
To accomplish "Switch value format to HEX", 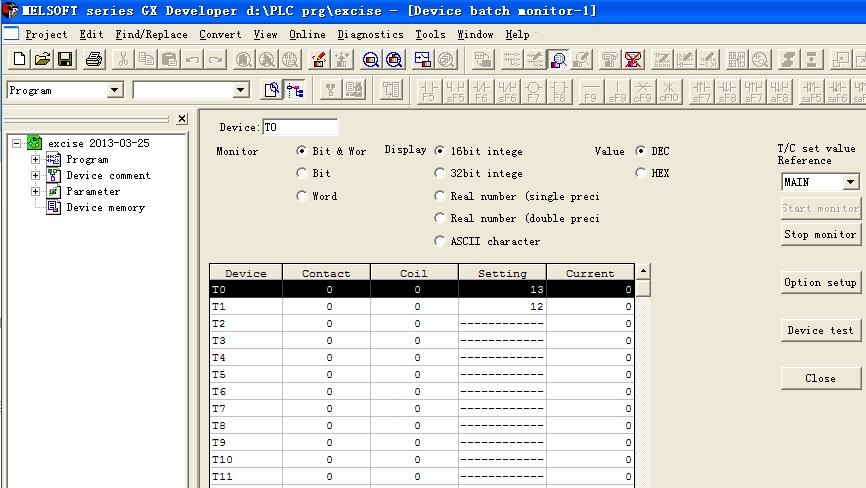I will pos(640,174).
